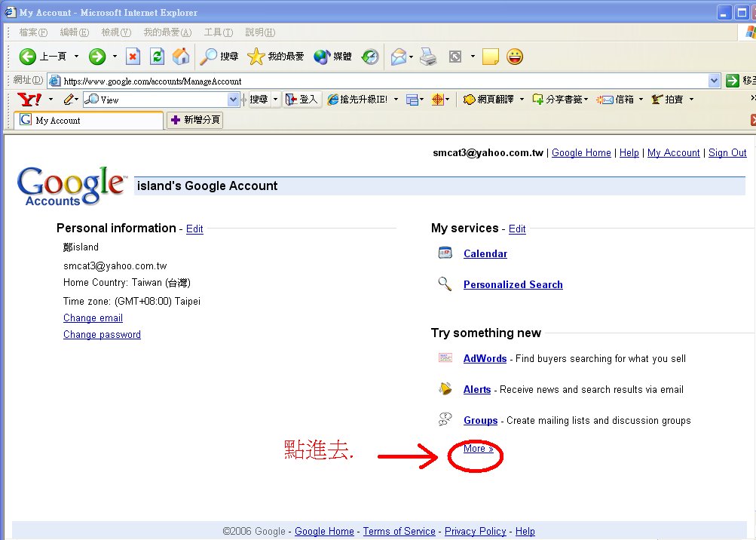Click the Print printer icon
Viewport: 756px width, 540px height.
click(x=428, y=57)
